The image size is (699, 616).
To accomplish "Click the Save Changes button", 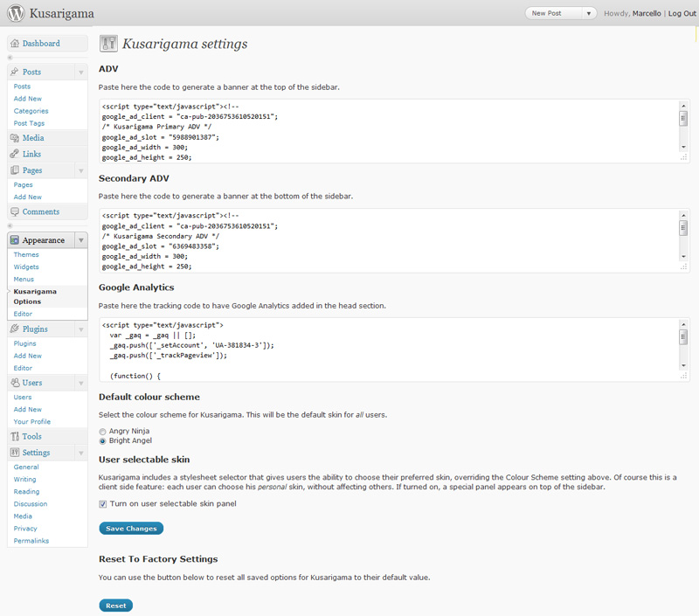I will pyautogui.click(x=131, y=529).
